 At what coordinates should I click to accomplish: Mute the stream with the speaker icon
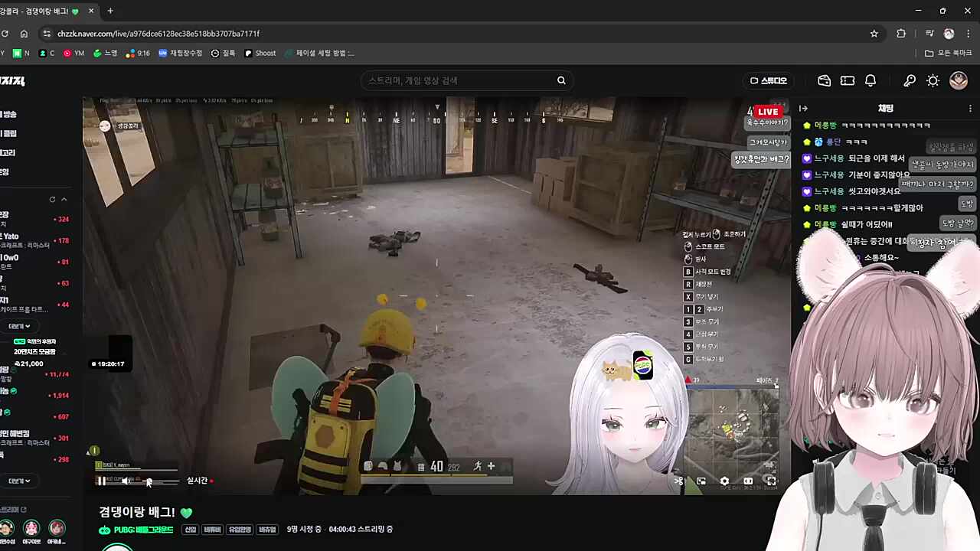pos(126,481)
